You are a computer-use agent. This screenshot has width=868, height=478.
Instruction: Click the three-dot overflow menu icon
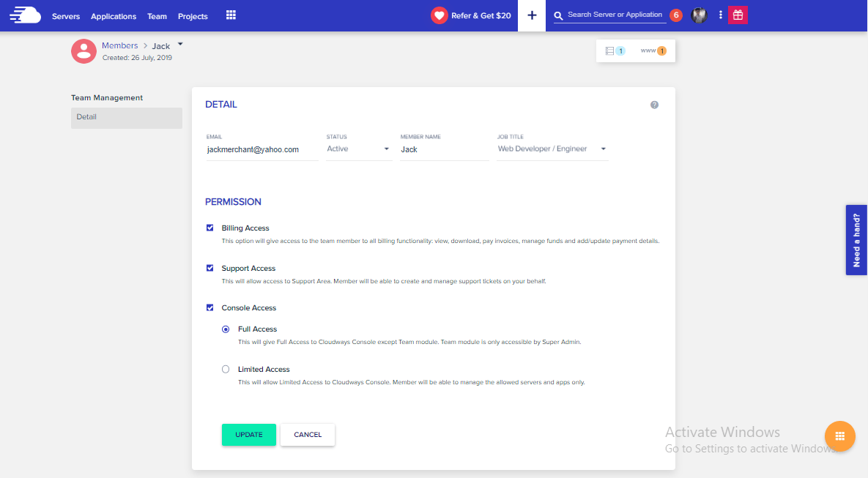pyautogui.click(x=720, y=15)
